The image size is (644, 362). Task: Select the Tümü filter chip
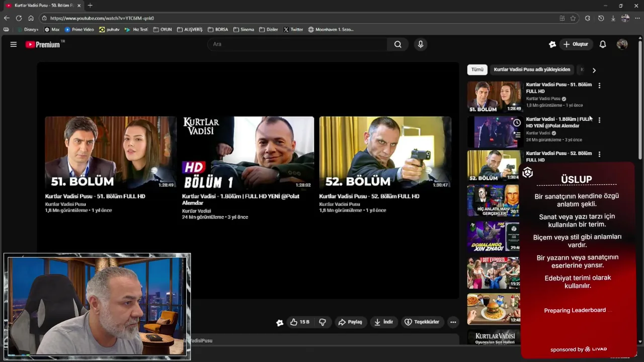click(477, 70)
